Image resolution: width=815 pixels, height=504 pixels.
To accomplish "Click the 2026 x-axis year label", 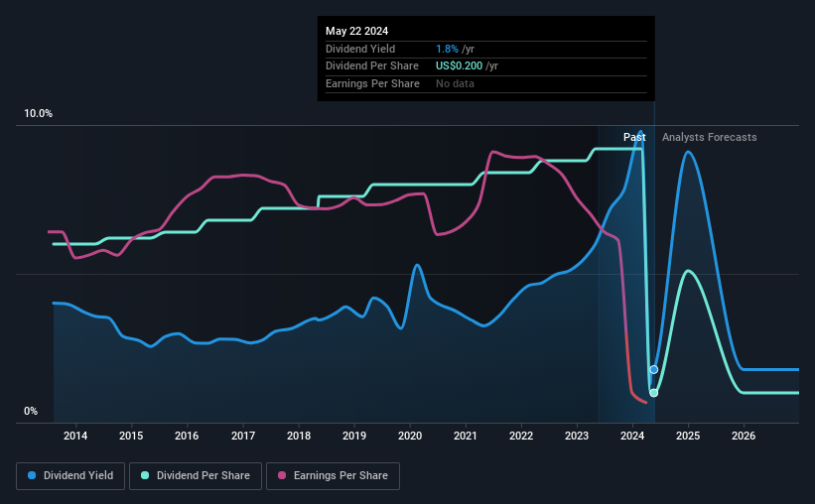I will click(744, 436).
